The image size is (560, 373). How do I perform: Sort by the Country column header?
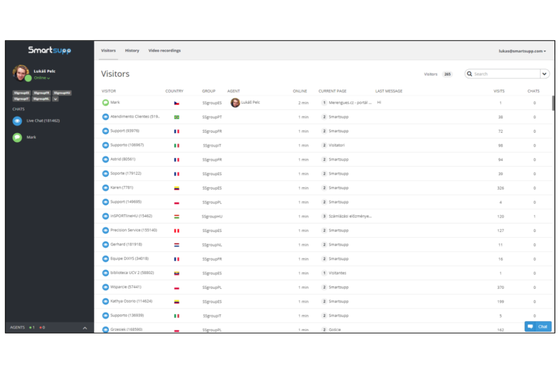click(x=174, y=91)
